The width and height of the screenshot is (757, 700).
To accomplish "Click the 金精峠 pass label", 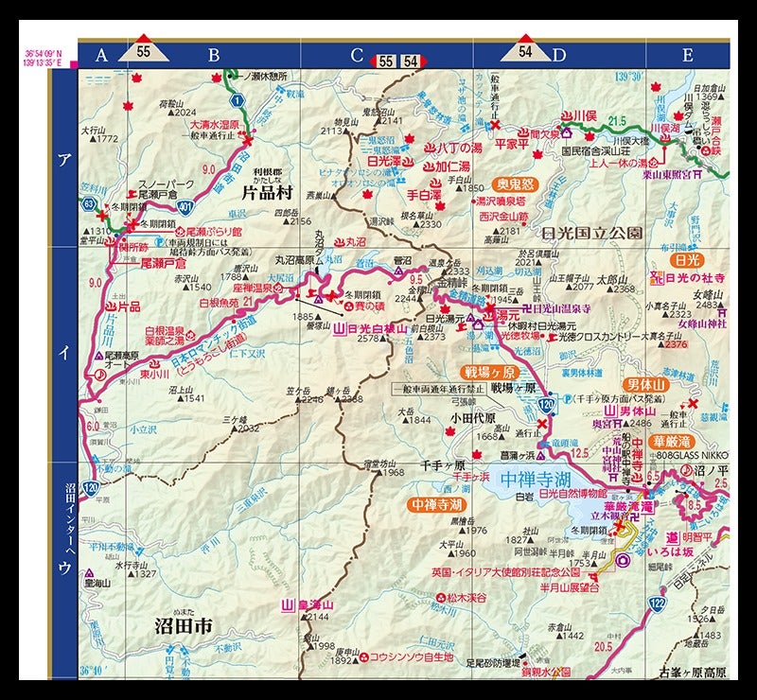I will (x=453, y=282).
